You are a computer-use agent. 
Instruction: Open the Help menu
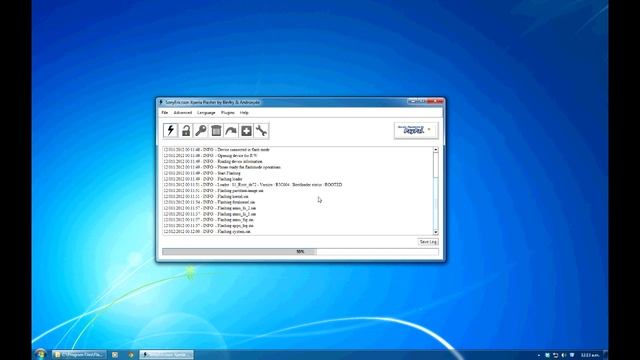pos(244,113)
